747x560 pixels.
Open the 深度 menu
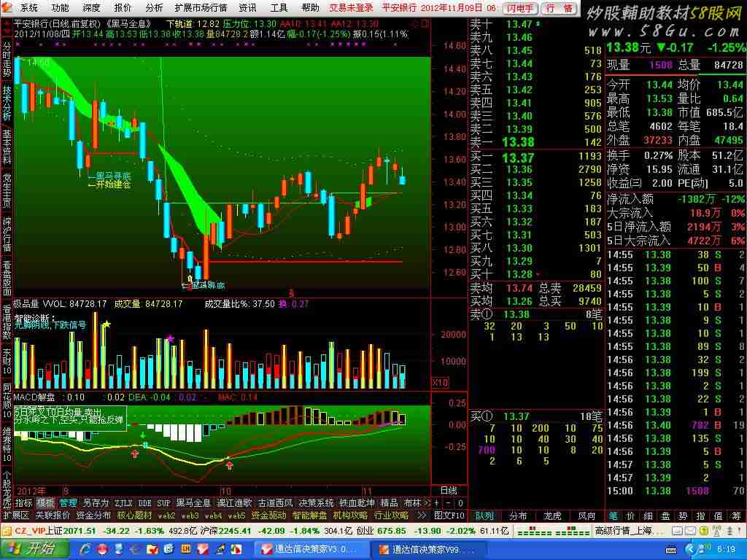tap(91, 7)
